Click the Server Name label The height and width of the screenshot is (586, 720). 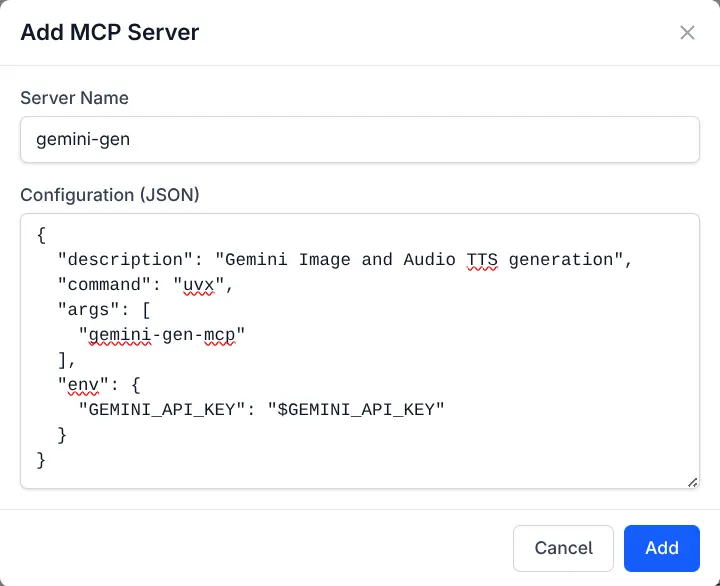pos(74,98)
